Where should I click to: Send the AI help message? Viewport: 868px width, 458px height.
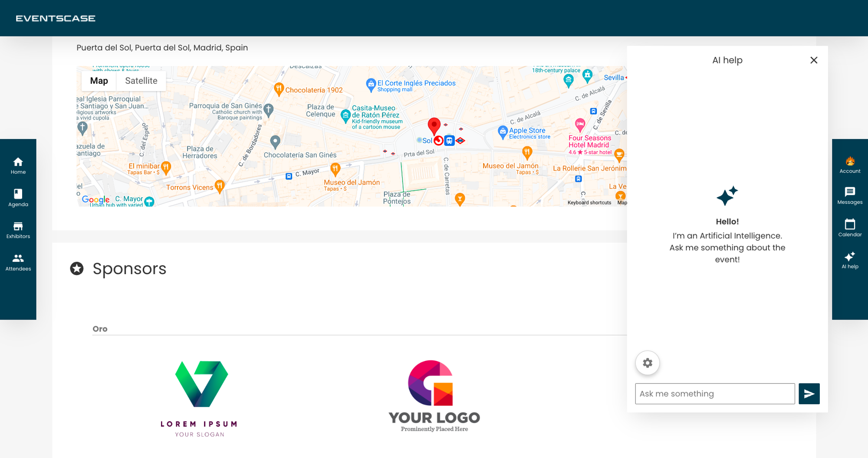coord(809,393)
